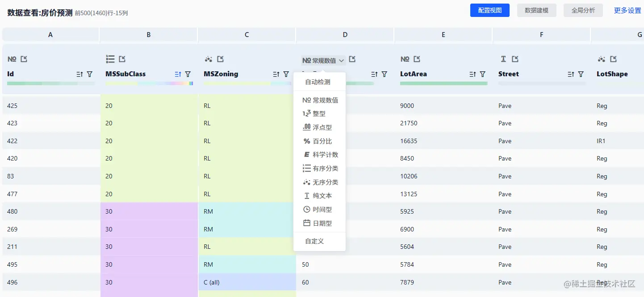Screen dimensions: 644x297
Task: Select 纯文本 type option
Action: point(320,196)
